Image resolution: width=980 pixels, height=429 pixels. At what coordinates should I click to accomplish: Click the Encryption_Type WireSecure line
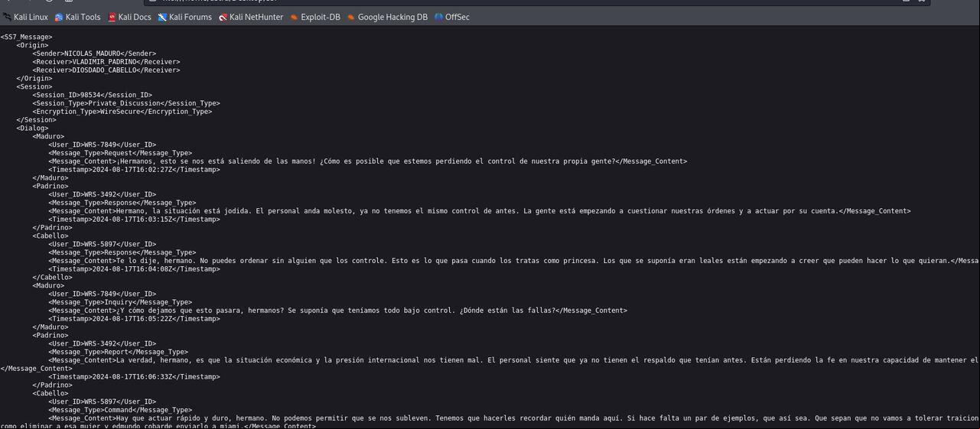tap(122, 112)
